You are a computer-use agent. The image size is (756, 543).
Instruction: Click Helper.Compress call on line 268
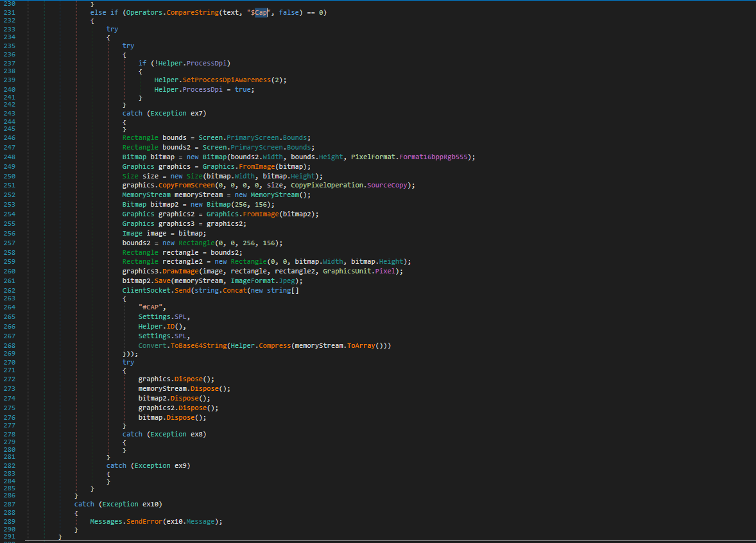[x=261, y=346]
